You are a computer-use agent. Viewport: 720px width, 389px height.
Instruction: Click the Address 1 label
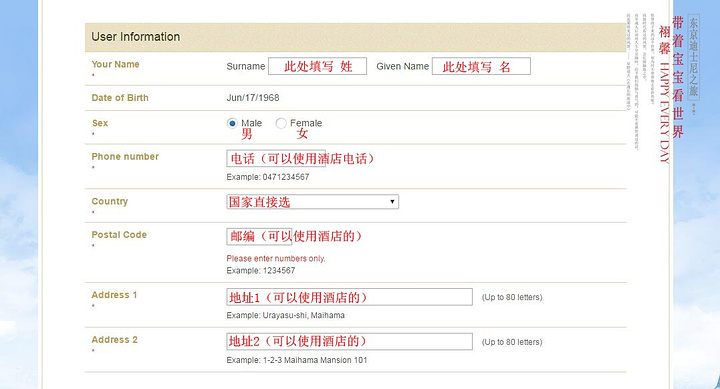(x=114, y=295)
